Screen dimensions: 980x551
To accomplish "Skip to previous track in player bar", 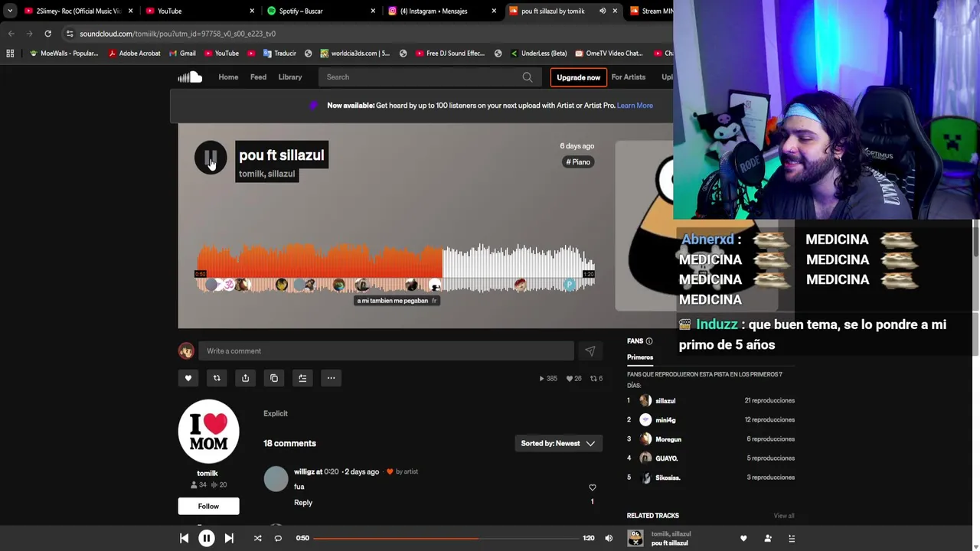I will 185,538.
